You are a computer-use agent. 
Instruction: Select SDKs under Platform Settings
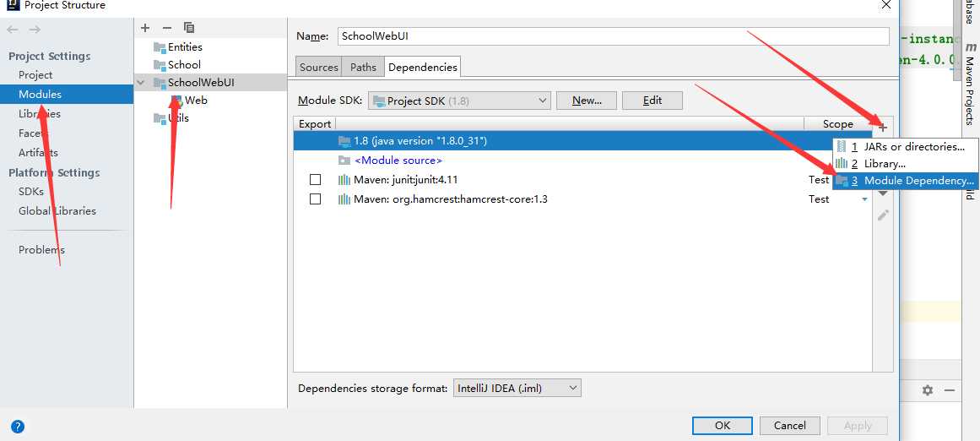point(31,192)
